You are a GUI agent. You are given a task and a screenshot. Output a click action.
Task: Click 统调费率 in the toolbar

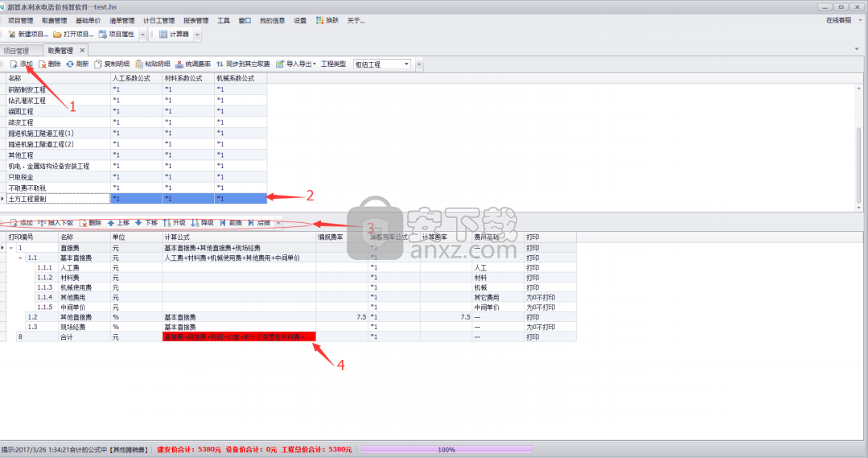(193, 64)
